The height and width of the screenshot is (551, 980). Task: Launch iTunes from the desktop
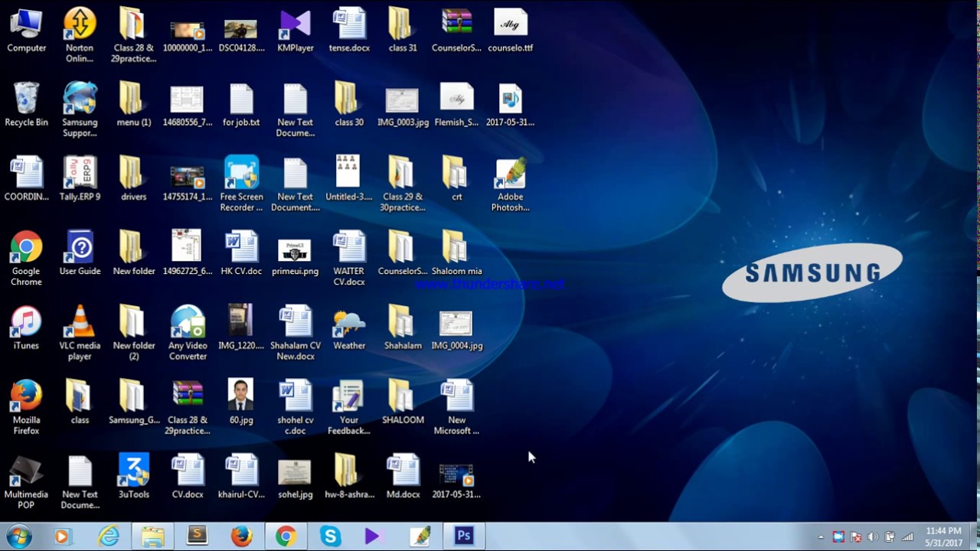pos(26,328)
